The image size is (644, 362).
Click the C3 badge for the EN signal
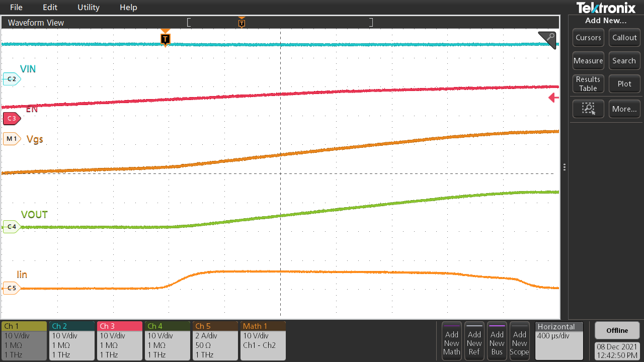pos(10,119)
